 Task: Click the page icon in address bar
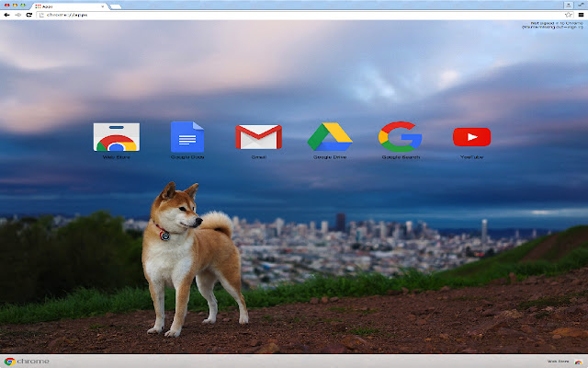click(41, 15)
